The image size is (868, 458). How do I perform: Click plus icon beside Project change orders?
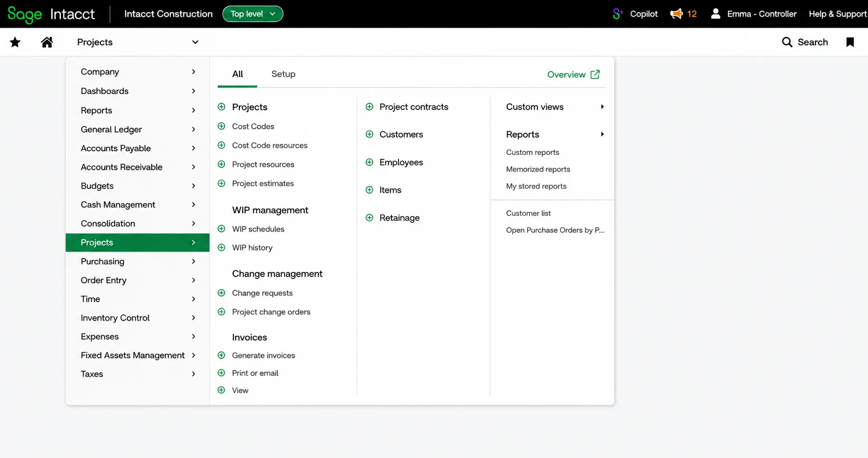point(221,312)
